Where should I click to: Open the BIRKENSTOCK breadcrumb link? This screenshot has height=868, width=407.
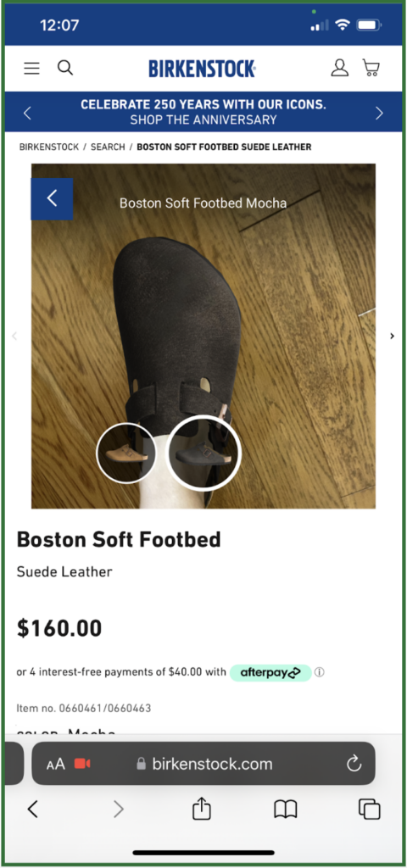pyautogui.click(x=49, y=147)
